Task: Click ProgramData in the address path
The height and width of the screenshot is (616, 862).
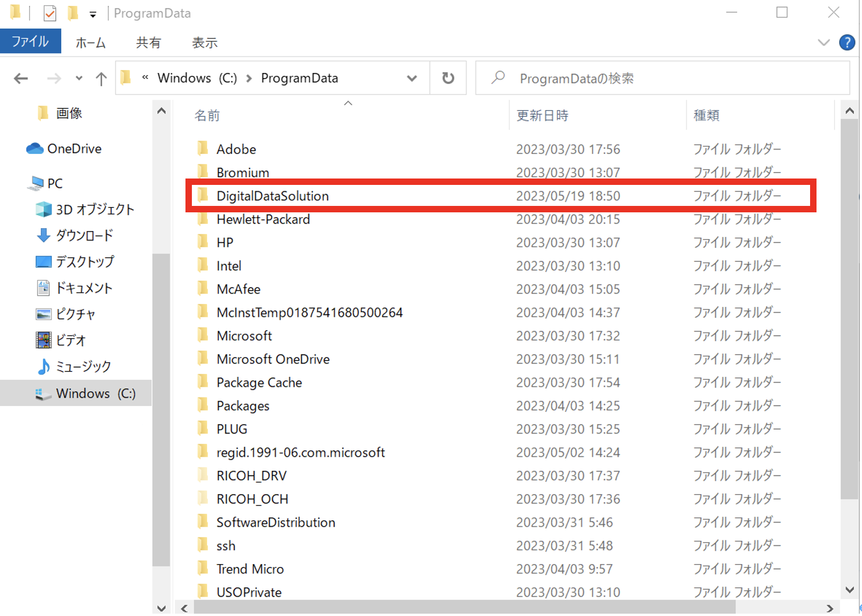Action: click(x=300, y=78)
